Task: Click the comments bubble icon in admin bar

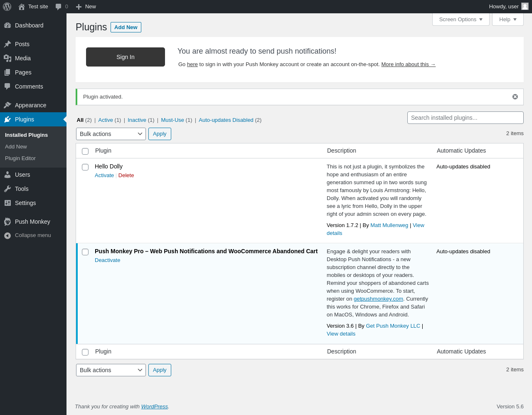Action: (59, 7)
